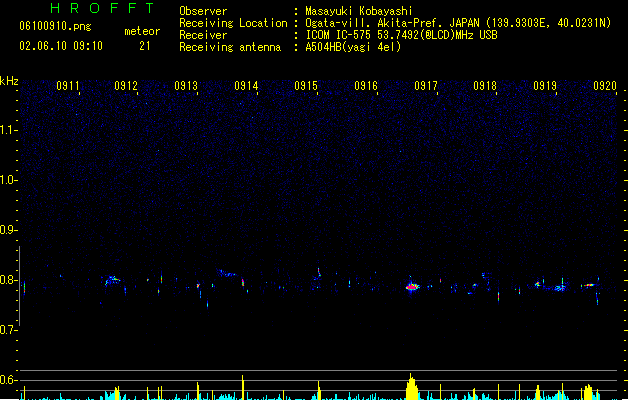
Task: Click the 0917 time marker
Action: (426, 86)
